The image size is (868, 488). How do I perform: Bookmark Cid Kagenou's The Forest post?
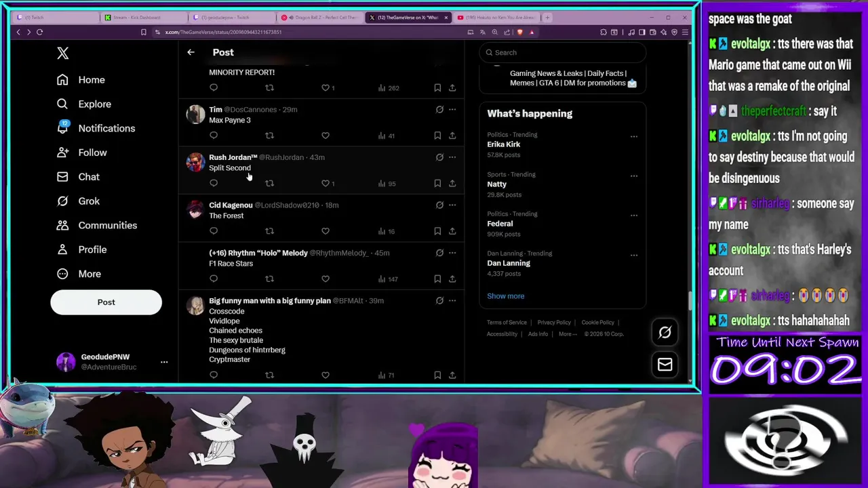click(x=437, y=231)
